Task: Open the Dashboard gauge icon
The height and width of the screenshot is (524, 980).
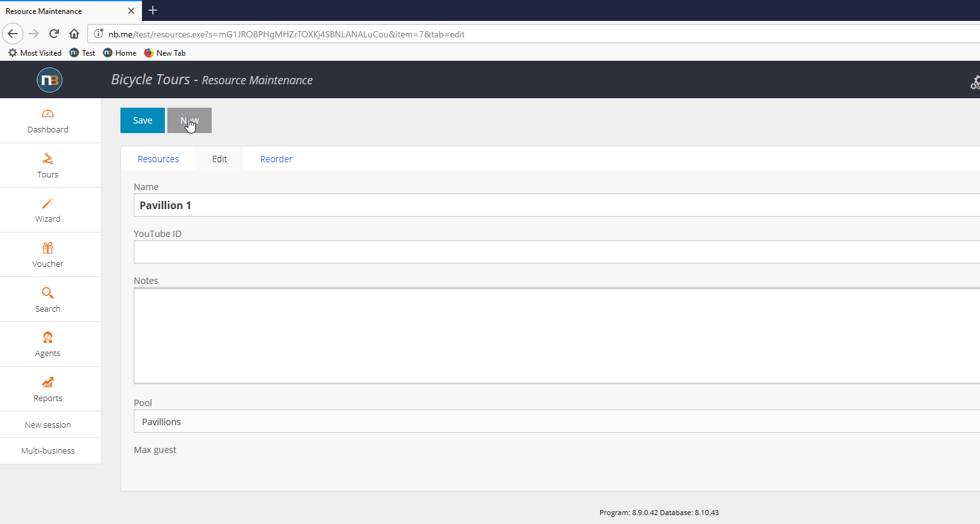Action: [48, 114]
